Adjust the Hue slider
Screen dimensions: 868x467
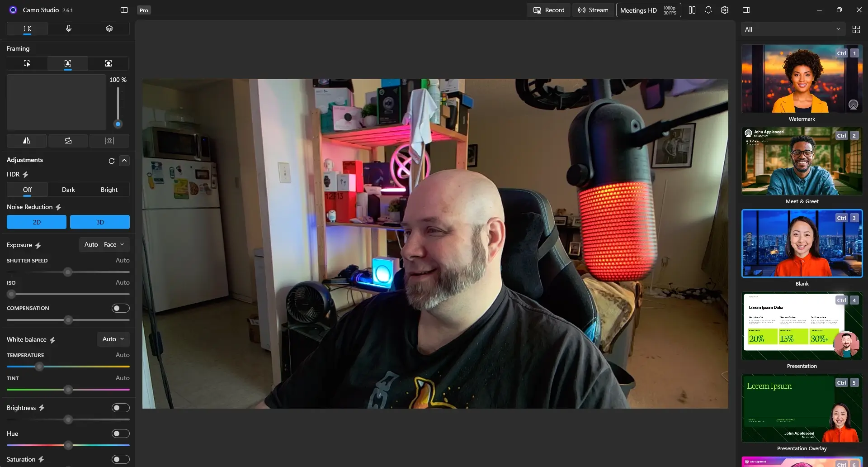68,445
